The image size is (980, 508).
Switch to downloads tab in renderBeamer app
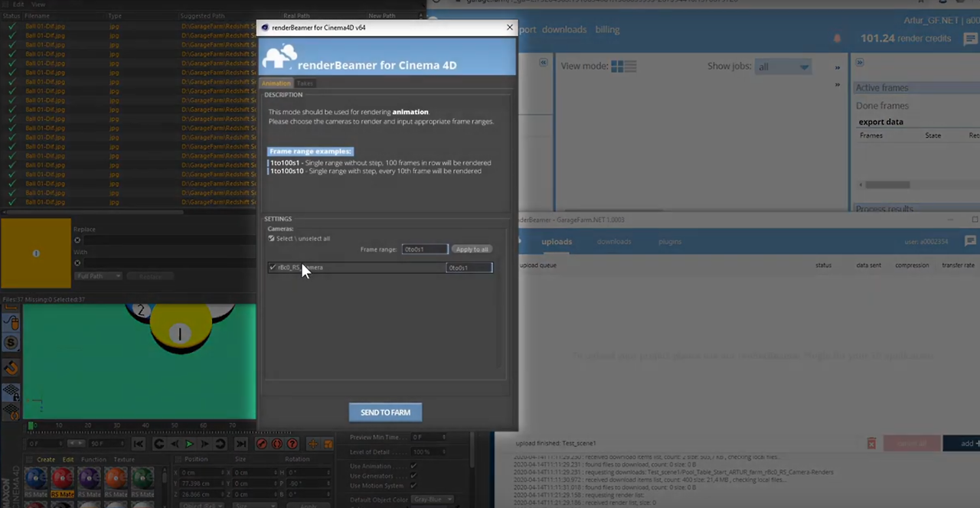point(614,242)
